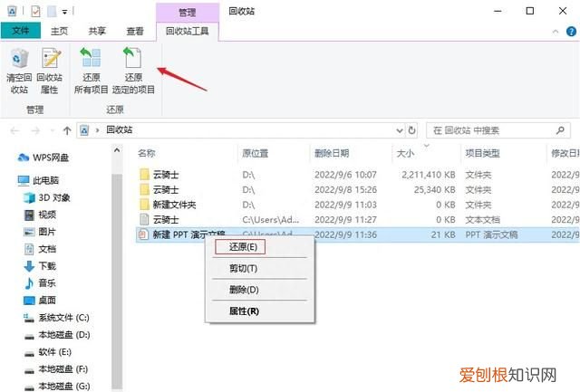
Task: Select WPS网盘 in the navigation pane
Action: pos(43,158)
